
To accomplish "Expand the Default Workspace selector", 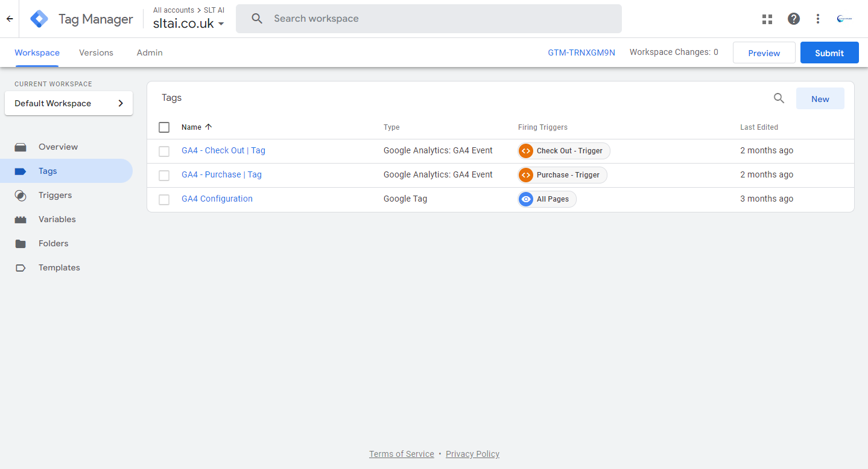I will point(69,103).
